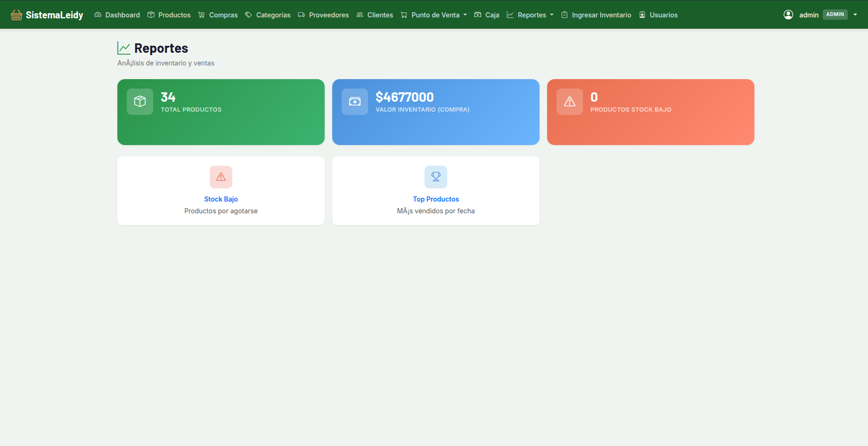
Task: Click the warning icon in Productos Stock Bajo card
Action: pyautogui.click(x=570, y=102)
